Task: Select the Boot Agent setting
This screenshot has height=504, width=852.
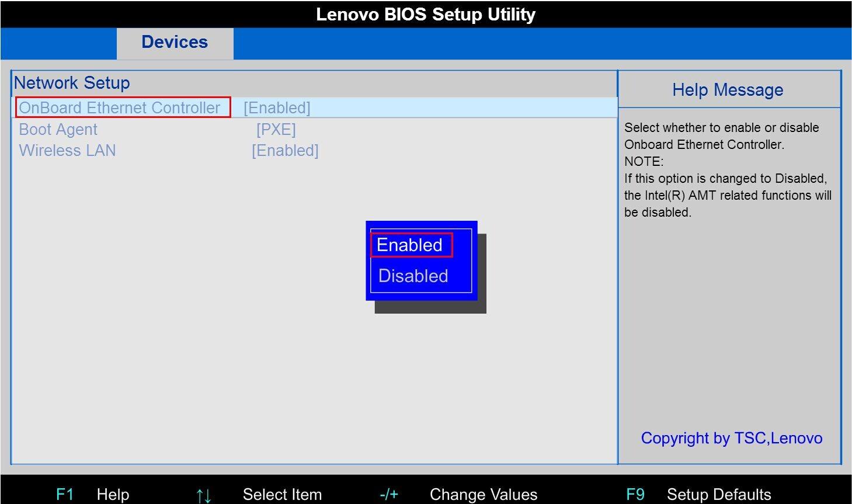Action: pyautogui.click(x=58, y=130)
